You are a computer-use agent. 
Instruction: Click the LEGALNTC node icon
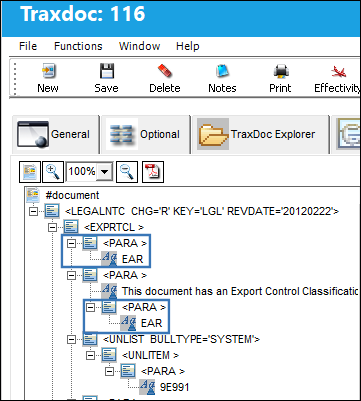coord(52,211)
